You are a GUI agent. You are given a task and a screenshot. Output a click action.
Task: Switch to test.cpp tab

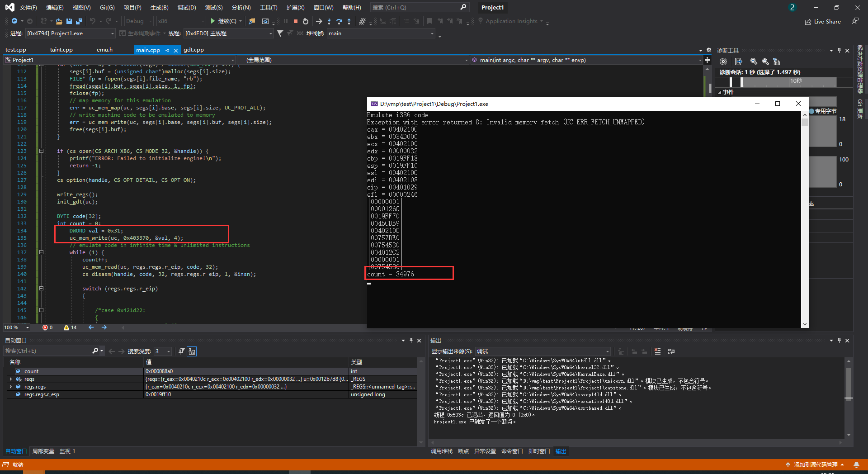click(16, 50)
